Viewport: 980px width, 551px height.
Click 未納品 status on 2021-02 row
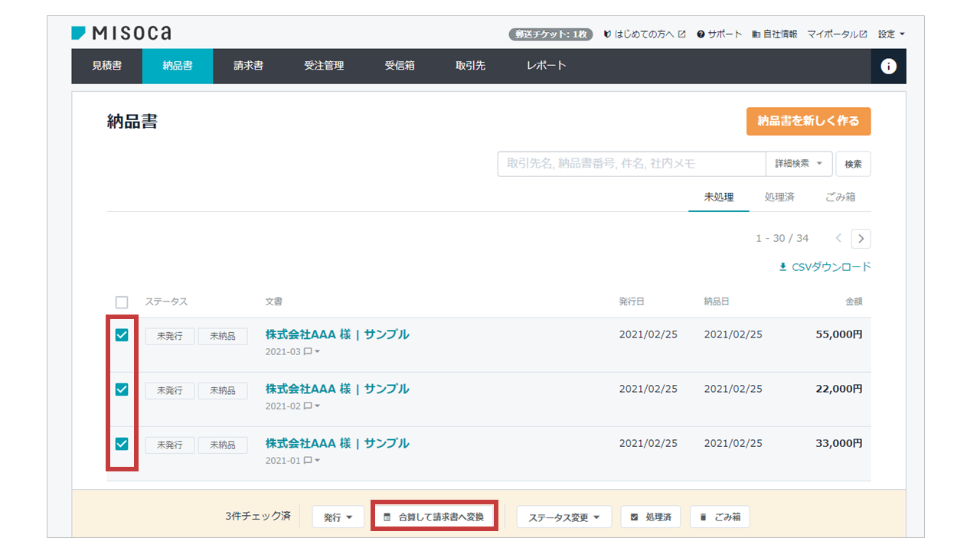(x=223, y=390)
